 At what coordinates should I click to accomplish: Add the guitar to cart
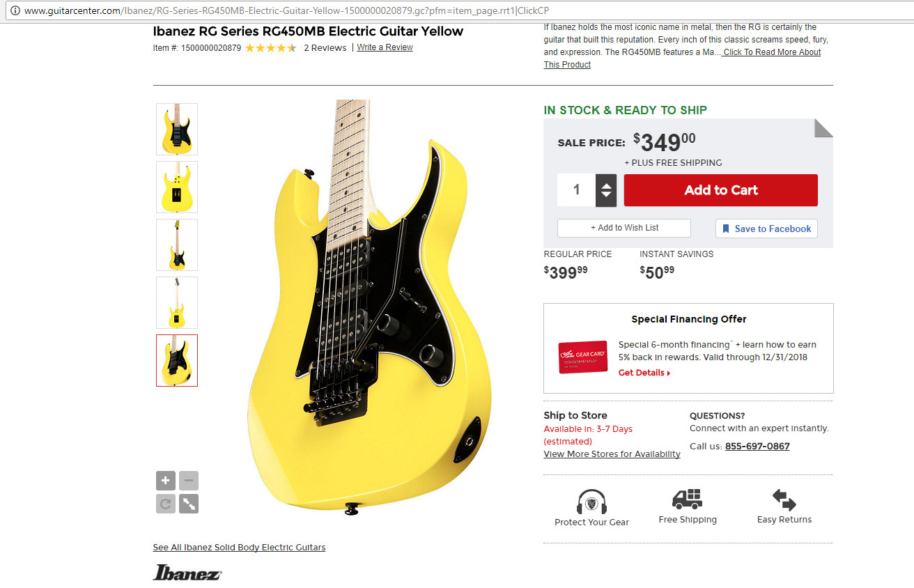tap(721, 190)
